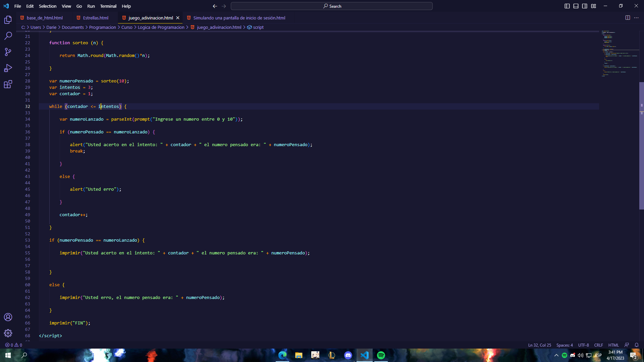Screen dimensions: 644x362
Task: Open Source Control view
Action: click(8, 52)
